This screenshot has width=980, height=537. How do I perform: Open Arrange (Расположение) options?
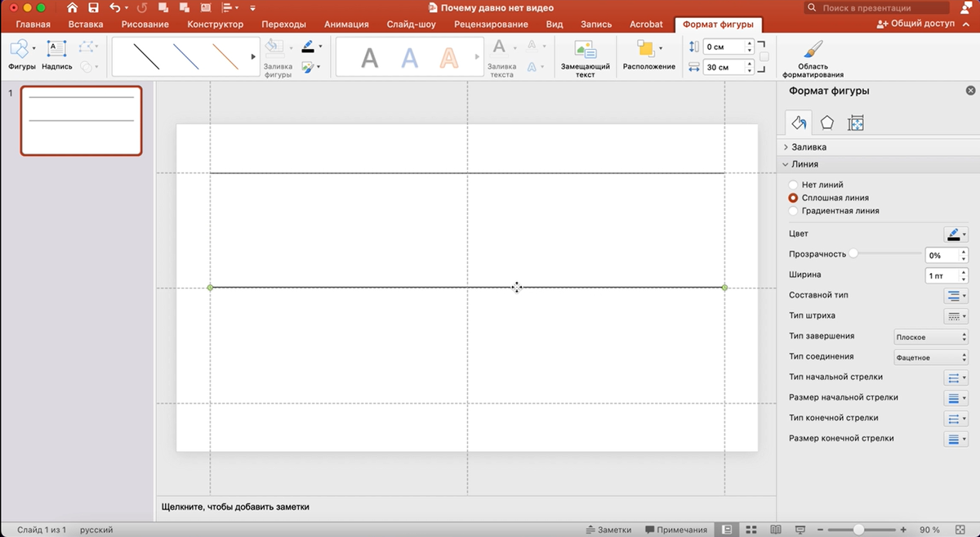coord(648,54)
